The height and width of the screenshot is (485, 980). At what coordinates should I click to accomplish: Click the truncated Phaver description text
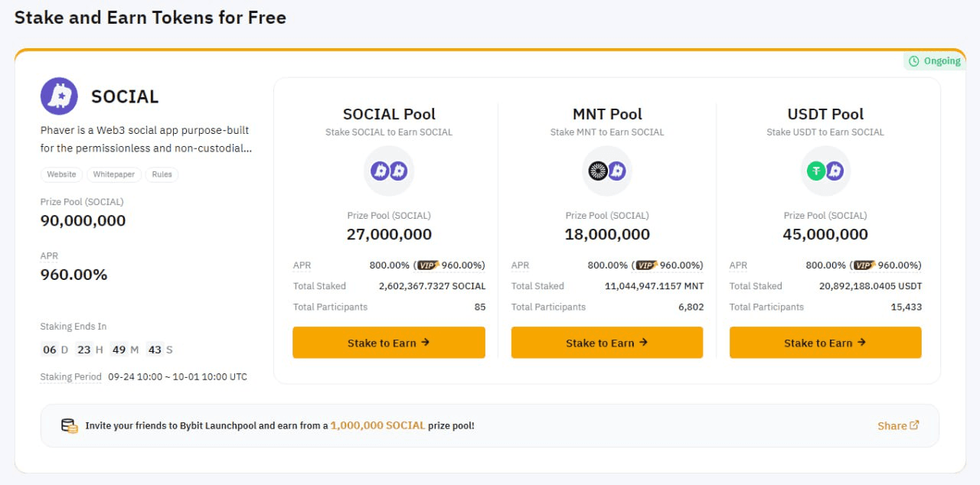(146, 139)
